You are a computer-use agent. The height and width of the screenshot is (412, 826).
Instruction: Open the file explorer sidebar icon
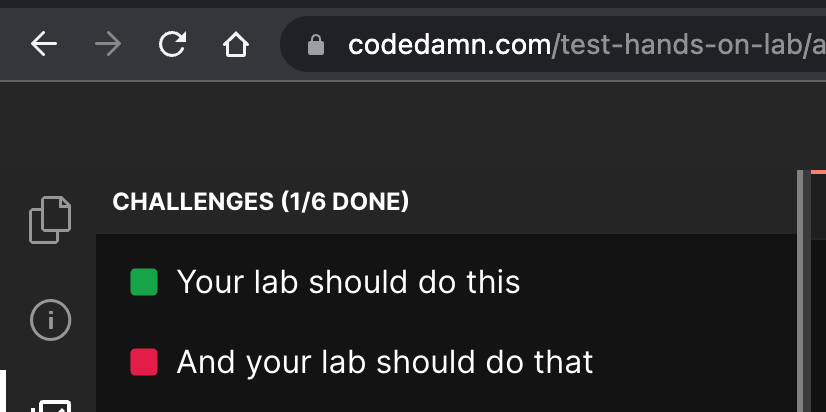pos(50,218)
